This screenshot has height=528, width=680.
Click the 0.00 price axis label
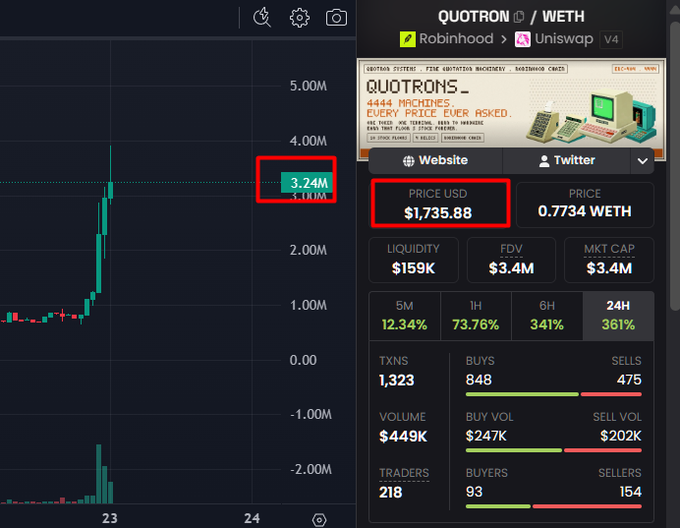tap(303, 360)
